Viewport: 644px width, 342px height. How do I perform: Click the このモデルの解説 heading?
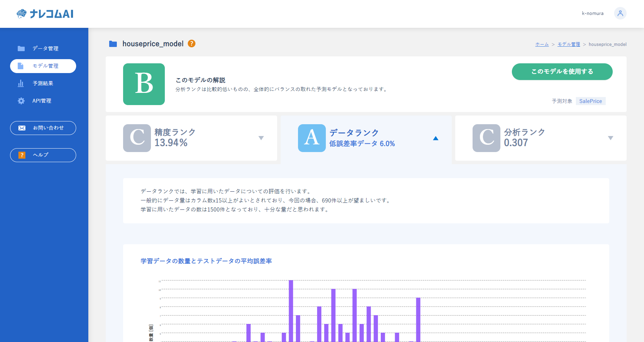(201, 80)
